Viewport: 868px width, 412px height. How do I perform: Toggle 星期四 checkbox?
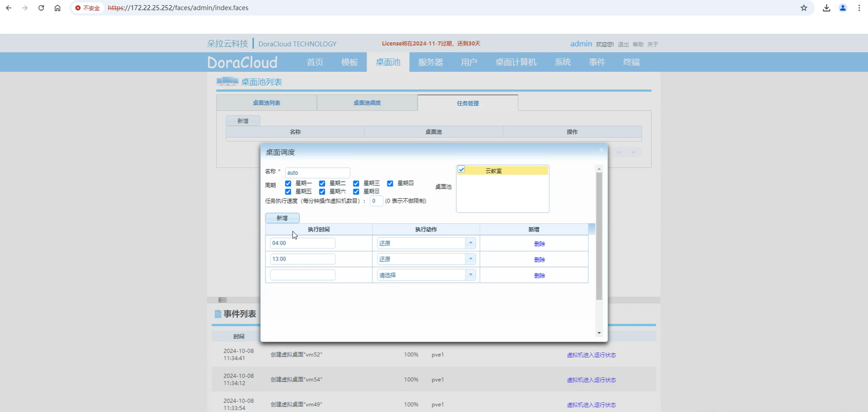click(x=390, y=184)
